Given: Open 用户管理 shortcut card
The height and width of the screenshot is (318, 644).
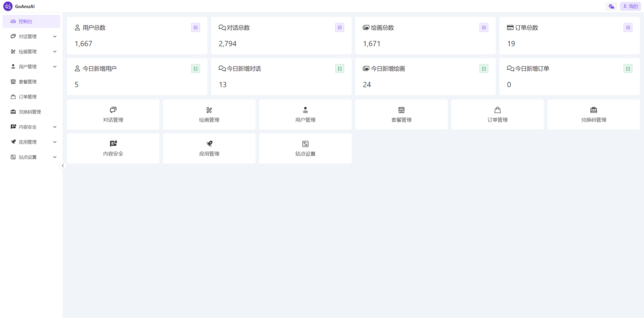Looking at the screenshot, I should point(305,115).
